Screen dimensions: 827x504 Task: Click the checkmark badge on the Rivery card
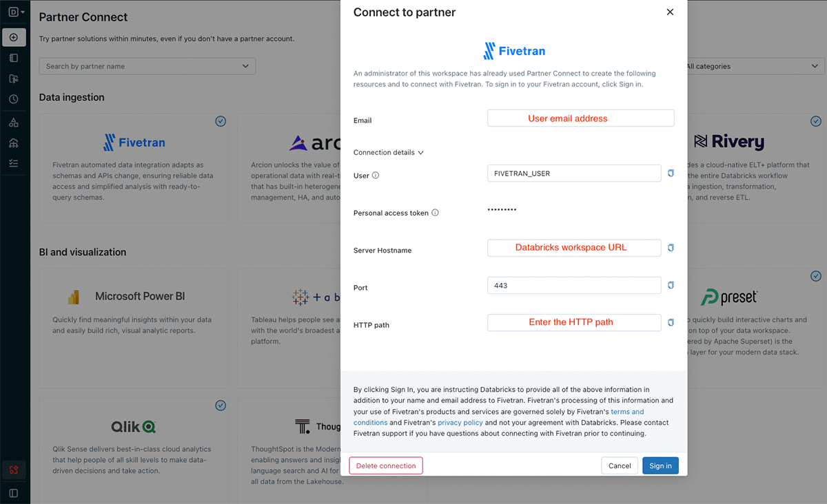click(816, 121)
